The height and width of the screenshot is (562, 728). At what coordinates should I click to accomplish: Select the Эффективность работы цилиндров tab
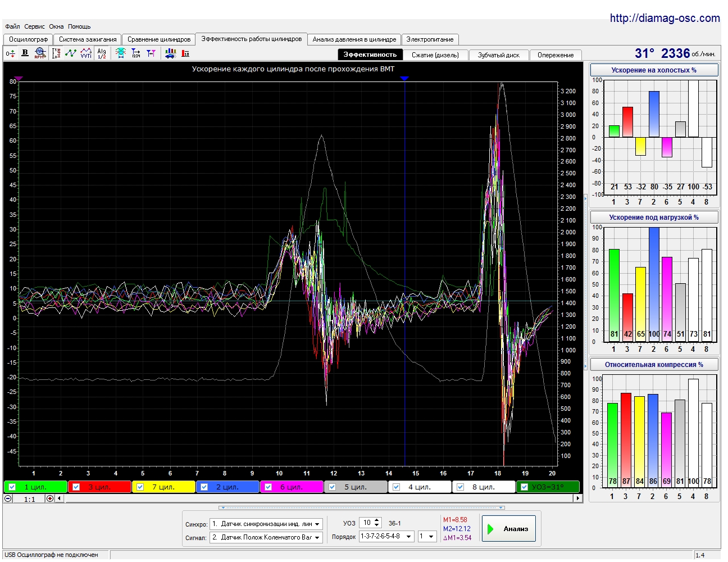click(x=252, y=39)
